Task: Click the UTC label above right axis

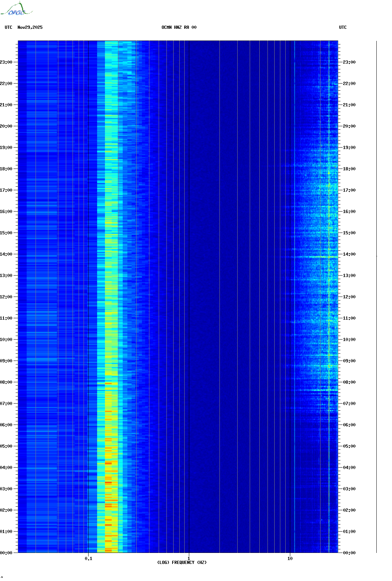Action: pos(343,27)
